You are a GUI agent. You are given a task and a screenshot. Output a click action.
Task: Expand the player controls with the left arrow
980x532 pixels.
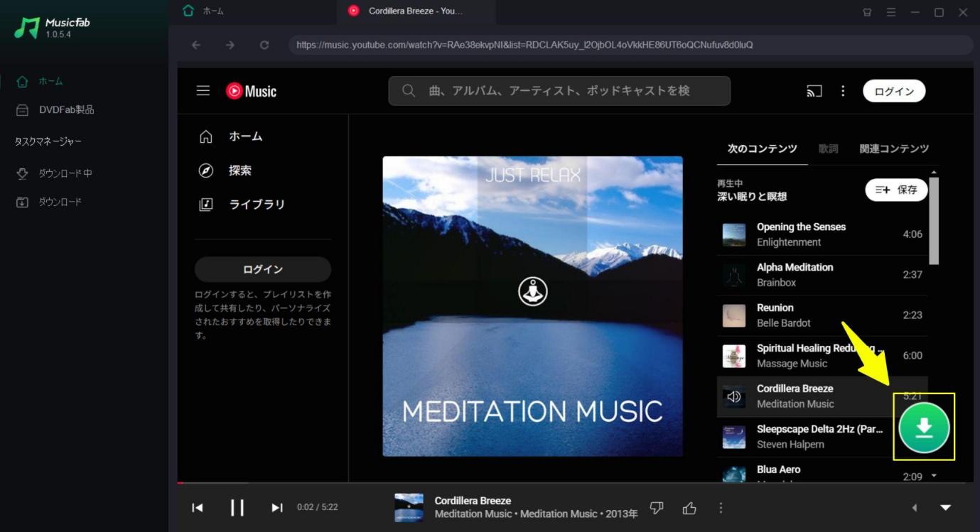[x=915, y=507]
